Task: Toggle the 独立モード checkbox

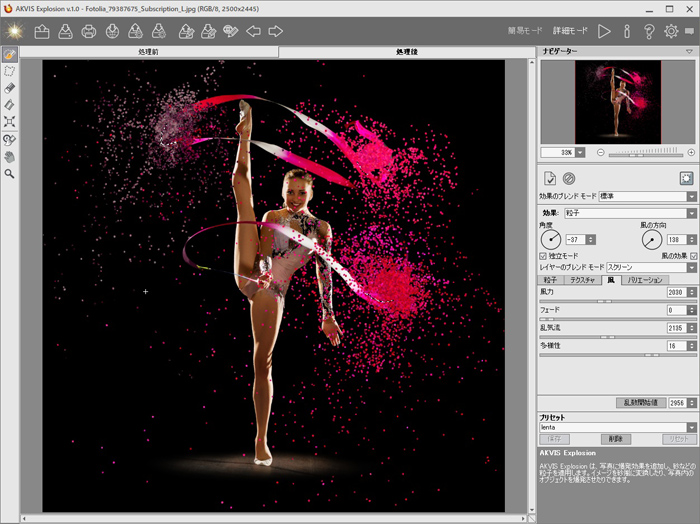Action: (x=543, y=256)
